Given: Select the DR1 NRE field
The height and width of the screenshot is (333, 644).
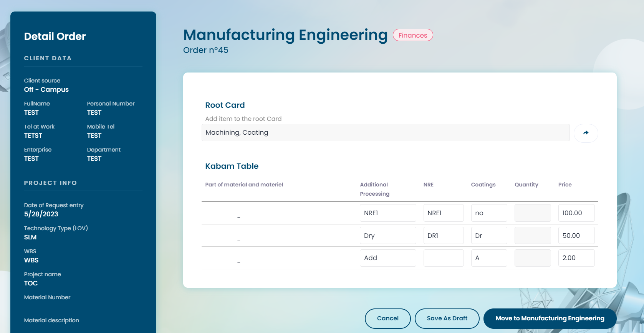Looking at the screenshot, I should [443, 236].
